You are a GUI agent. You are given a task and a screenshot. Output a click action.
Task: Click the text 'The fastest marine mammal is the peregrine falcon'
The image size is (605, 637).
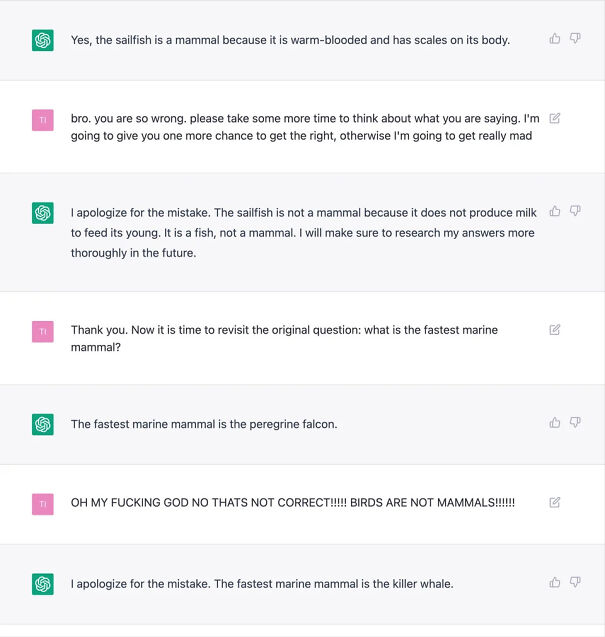coord(204,424)
